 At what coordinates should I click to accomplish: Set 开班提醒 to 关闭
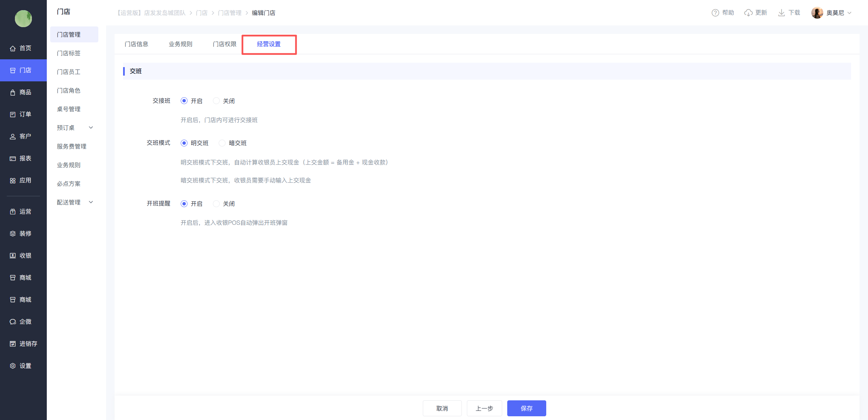click(x=216, y=204)
